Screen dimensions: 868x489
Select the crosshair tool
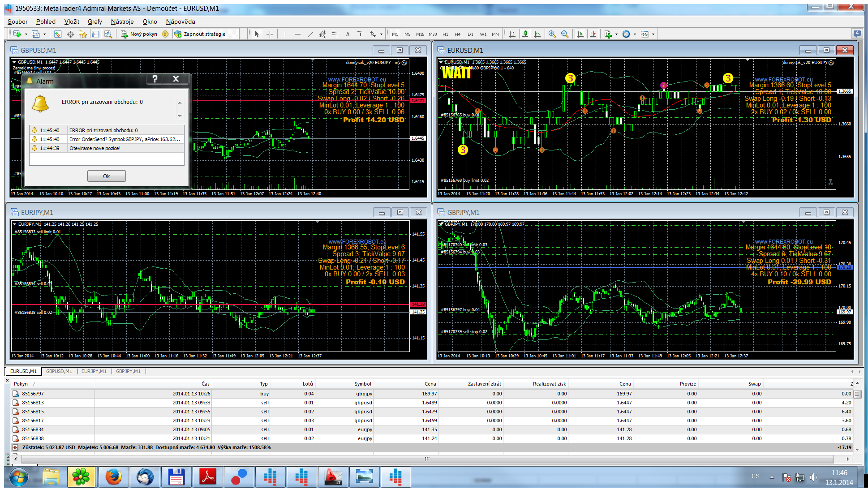click(x=270, y=34)
